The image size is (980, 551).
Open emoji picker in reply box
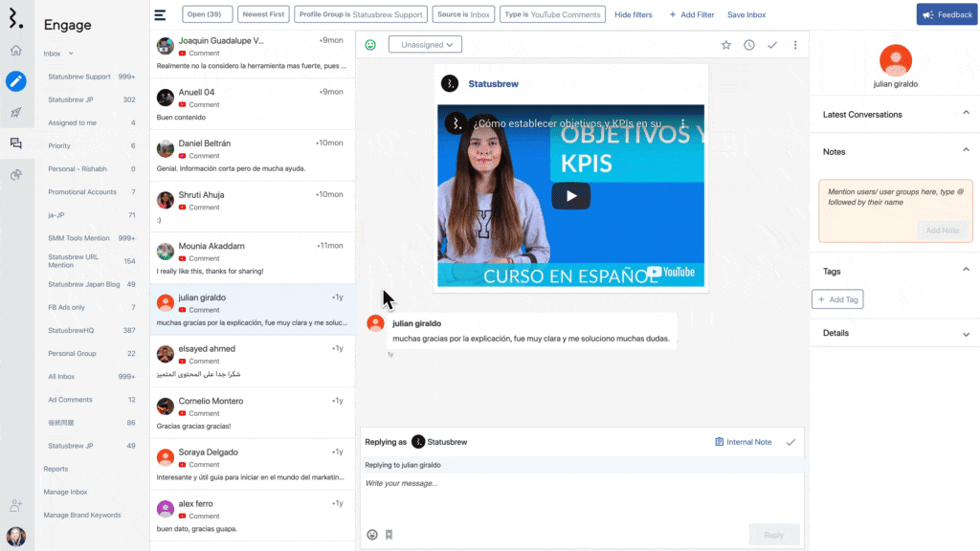point(372,535)
